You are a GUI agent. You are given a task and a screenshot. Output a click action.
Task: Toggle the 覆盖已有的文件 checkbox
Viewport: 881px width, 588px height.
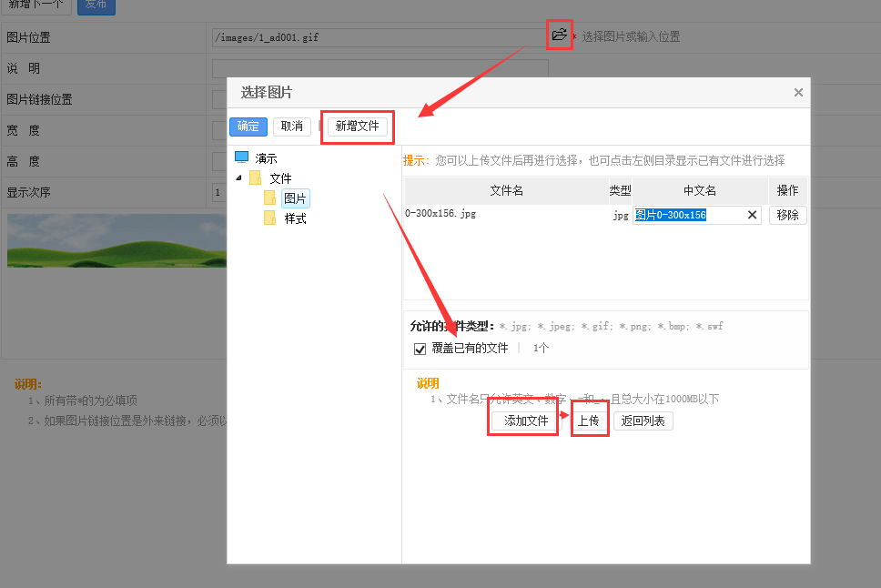click(x=420, y=349)
